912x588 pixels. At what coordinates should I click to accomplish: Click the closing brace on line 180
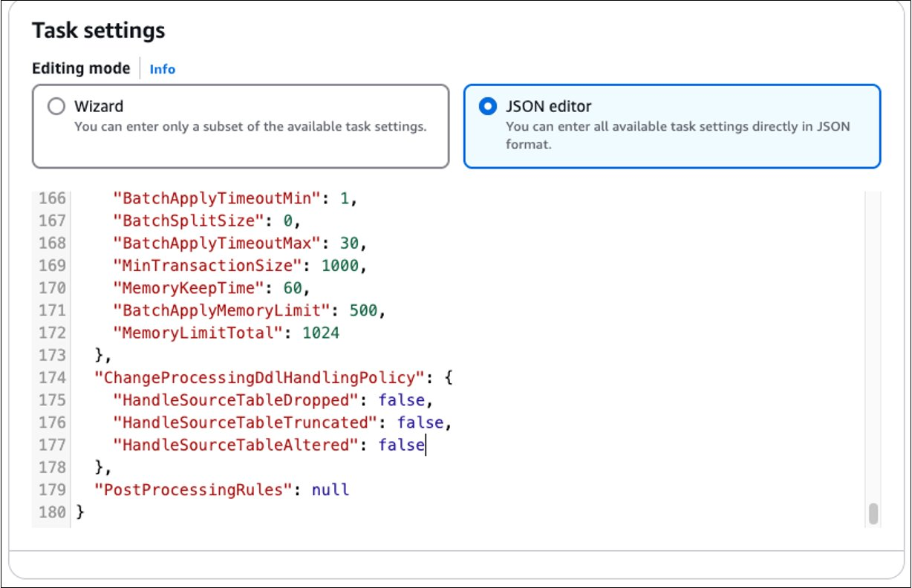(x=81, y=512)
